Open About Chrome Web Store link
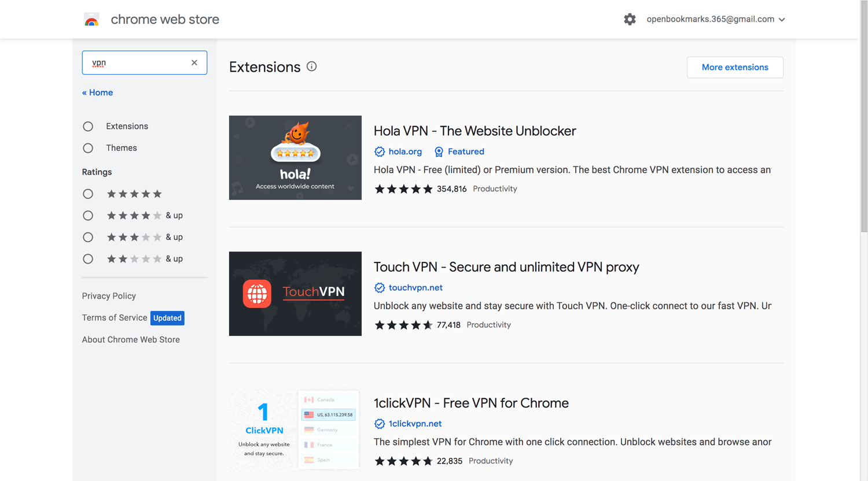868x481 pixels. pos(131,339)
